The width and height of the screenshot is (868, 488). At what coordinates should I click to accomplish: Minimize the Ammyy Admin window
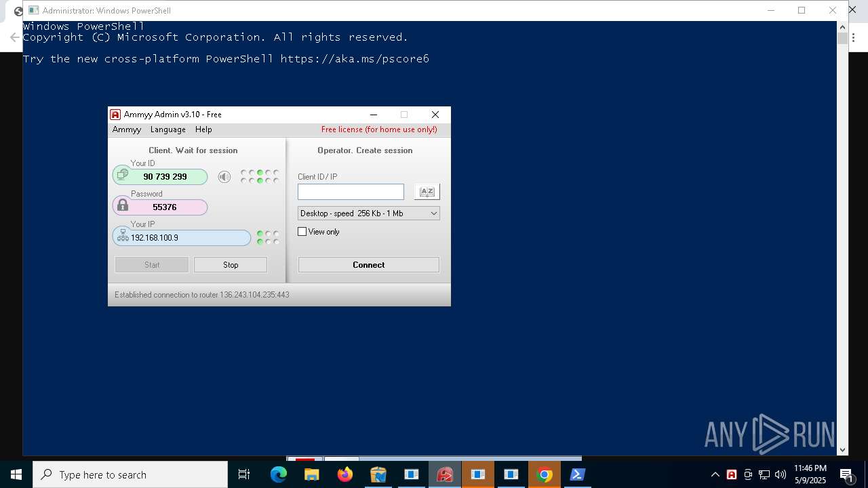pos(374,115)
